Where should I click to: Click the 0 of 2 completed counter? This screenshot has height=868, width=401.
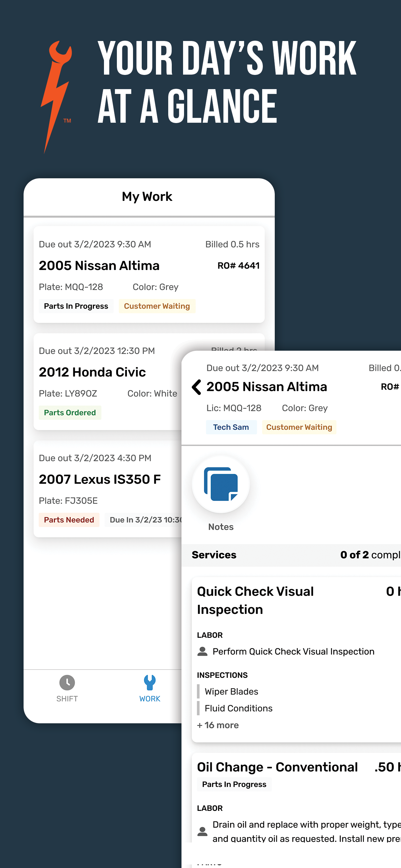coord(371,555)
